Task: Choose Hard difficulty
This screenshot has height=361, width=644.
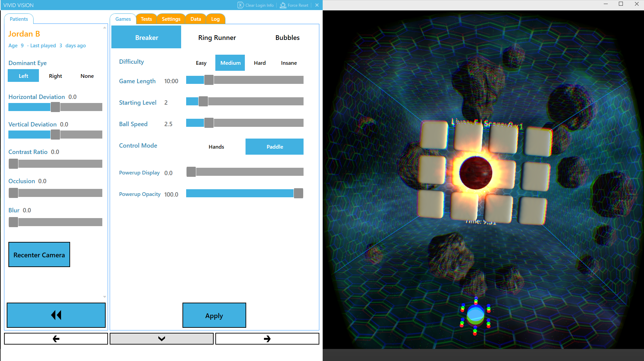Action: [260, 63]
